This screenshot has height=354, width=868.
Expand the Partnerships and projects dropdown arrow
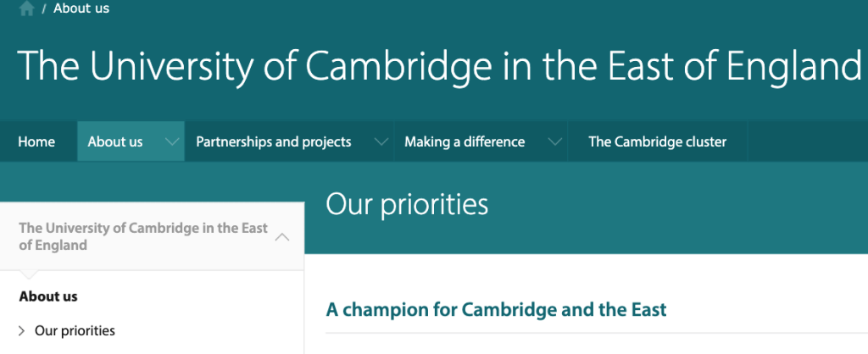click(x=382, y=141)
